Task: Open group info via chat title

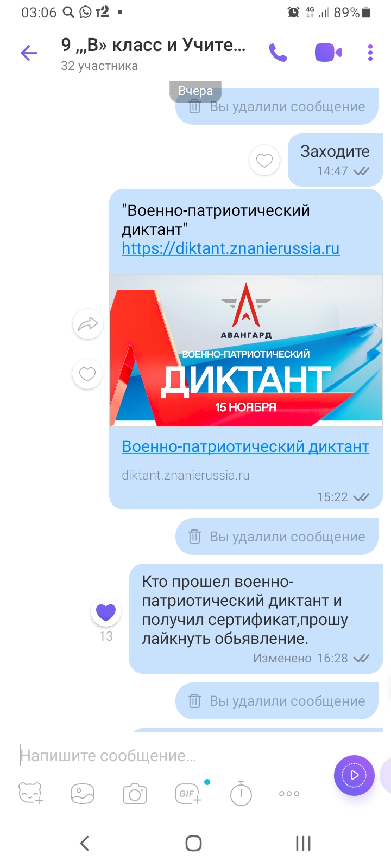Action: [153, 54]
